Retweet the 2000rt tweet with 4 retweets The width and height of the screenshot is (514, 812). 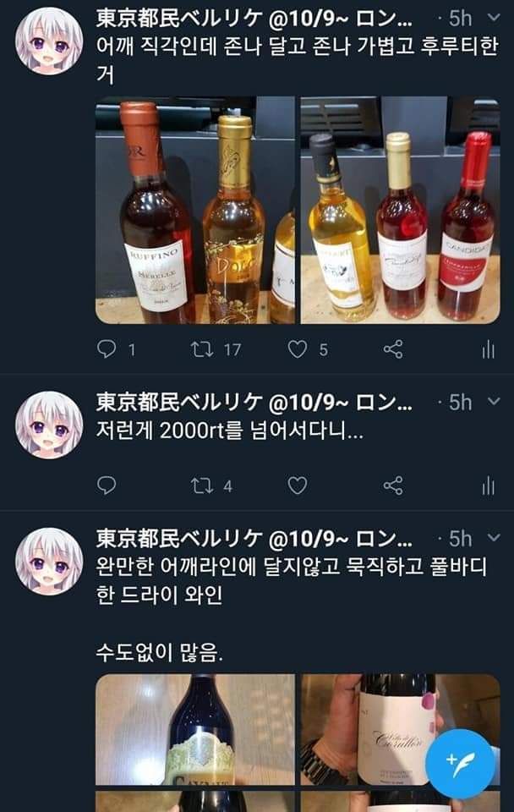[x=202, y=486]
